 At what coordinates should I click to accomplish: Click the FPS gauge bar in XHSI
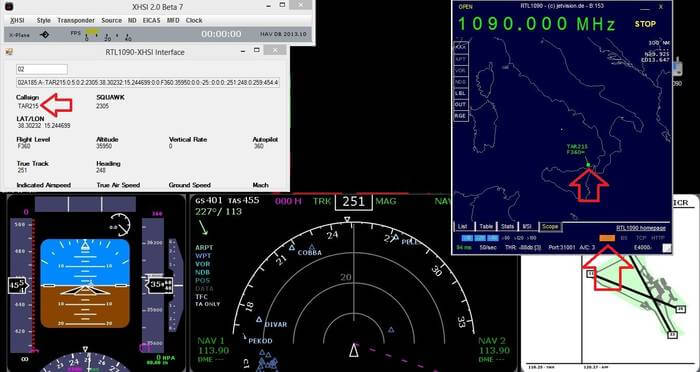click(x=92, y=32)
